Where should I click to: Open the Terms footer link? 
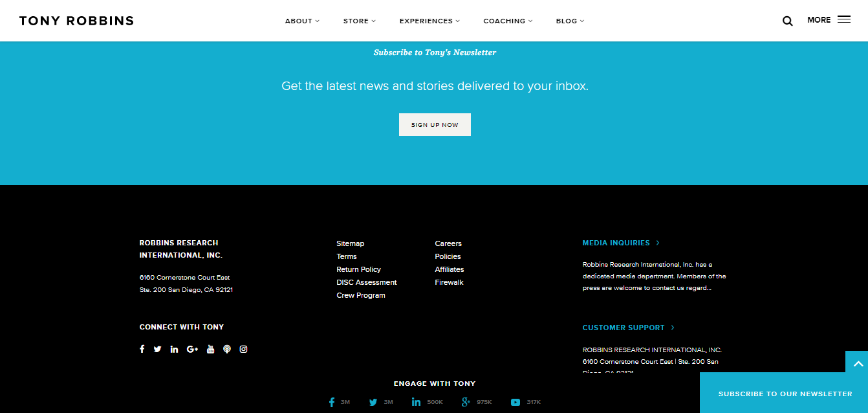tap(346, 256)
